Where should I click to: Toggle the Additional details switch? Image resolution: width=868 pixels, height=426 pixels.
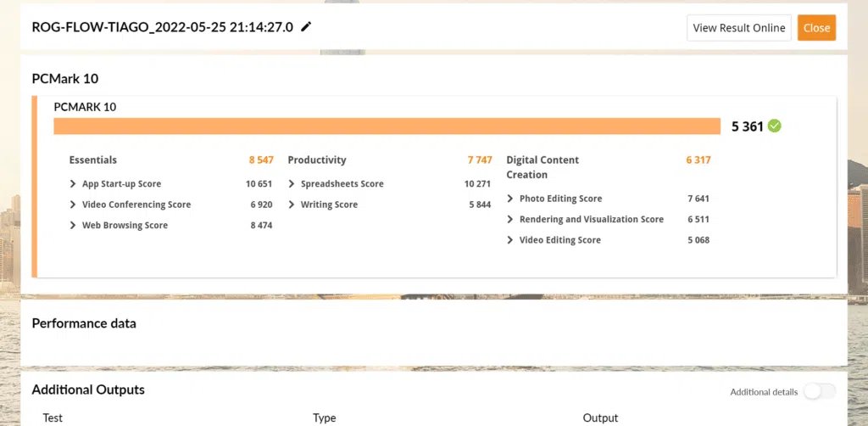click(x=819, y=391)
